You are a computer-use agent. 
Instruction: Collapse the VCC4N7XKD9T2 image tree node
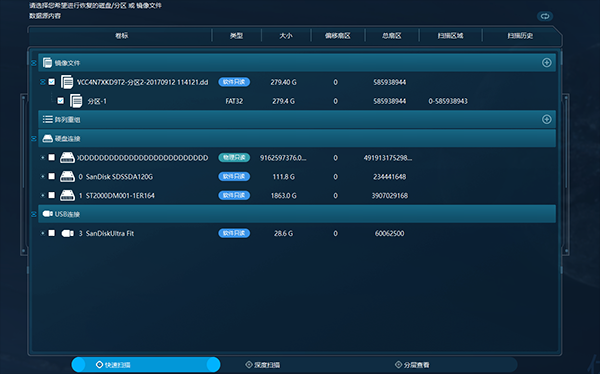43,82
